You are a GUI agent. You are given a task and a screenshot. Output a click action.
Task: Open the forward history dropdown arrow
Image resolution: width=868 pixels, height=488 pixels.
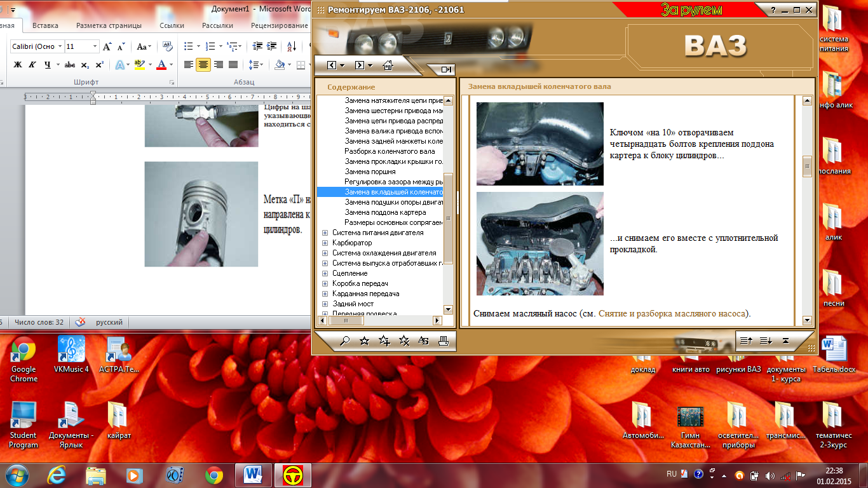370,65
